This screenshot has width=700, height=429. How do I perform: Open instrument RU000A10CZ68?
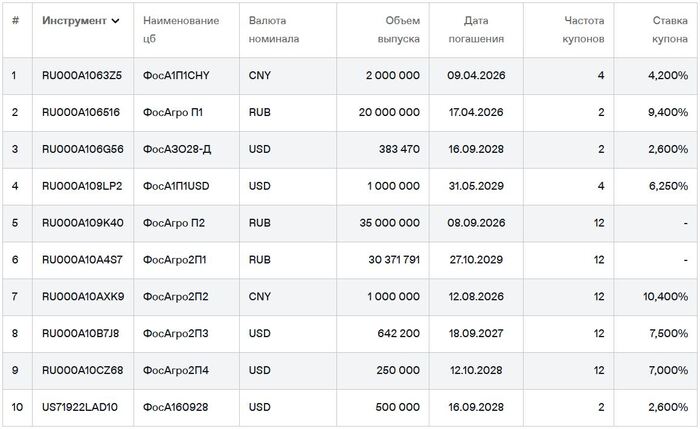pyautogui.click(x=82, y=371)
